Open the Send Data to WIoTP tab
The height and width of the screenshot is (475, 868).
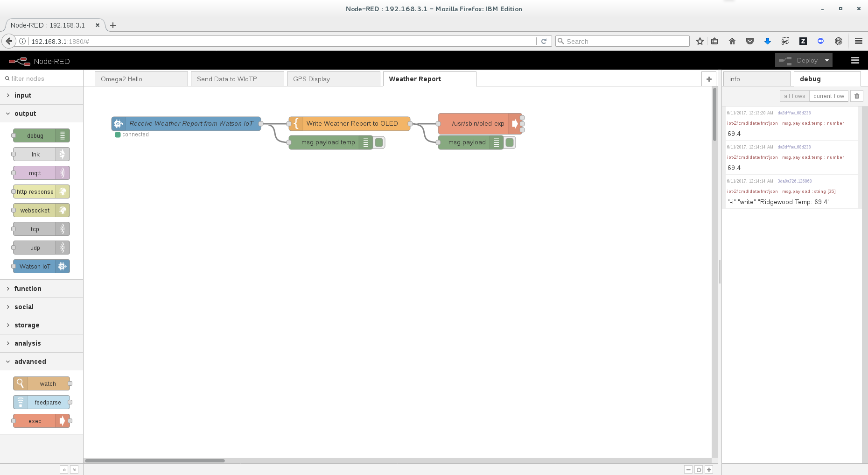point(238,79)
